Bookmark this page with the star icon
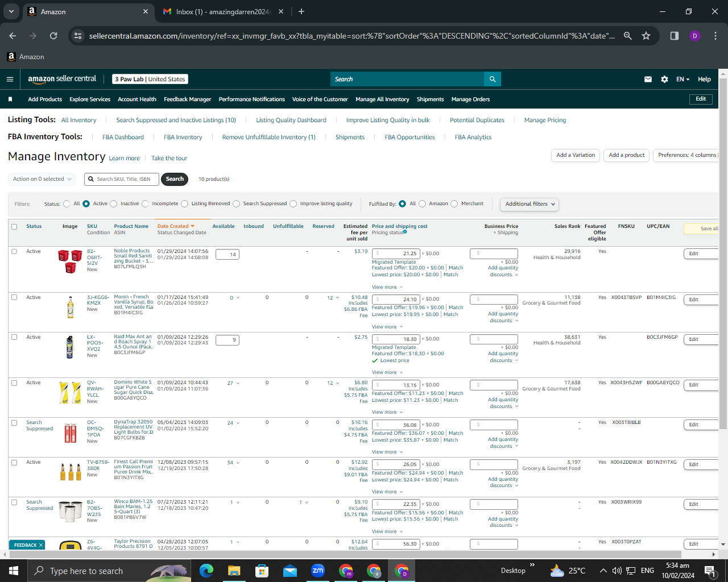 point(646,36)
